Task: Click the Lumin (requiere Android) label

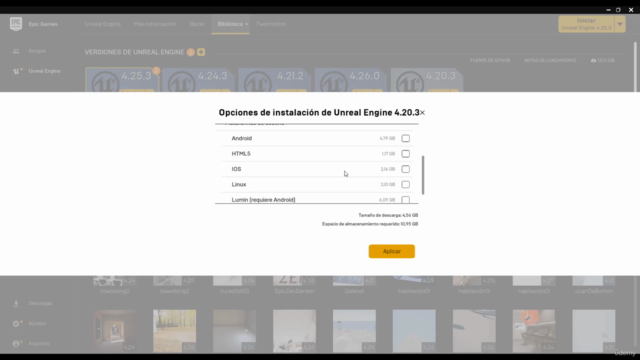Action: tap(263, 200)
